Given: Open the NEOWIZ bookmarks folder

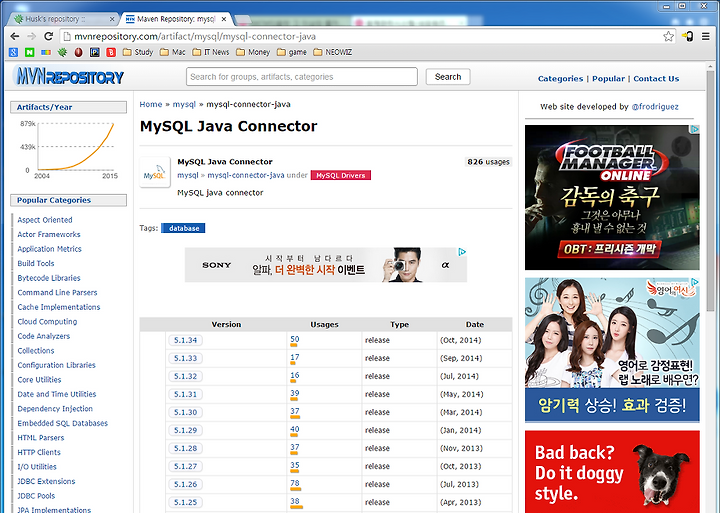Looking at the screenshot, I should 332,52.
